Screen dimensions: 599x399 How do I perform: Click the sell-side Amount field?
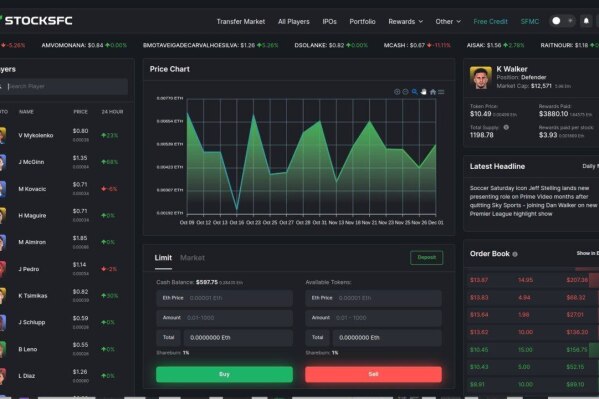point(373,318)
